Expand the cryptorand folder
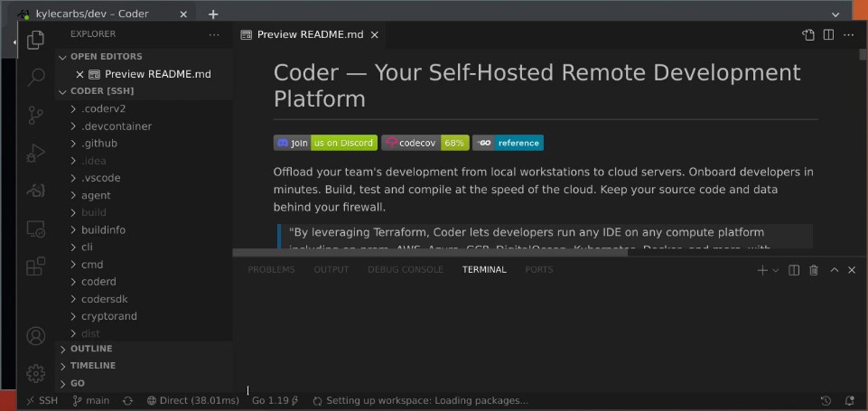Screen dimensions: 868x411 144,316
